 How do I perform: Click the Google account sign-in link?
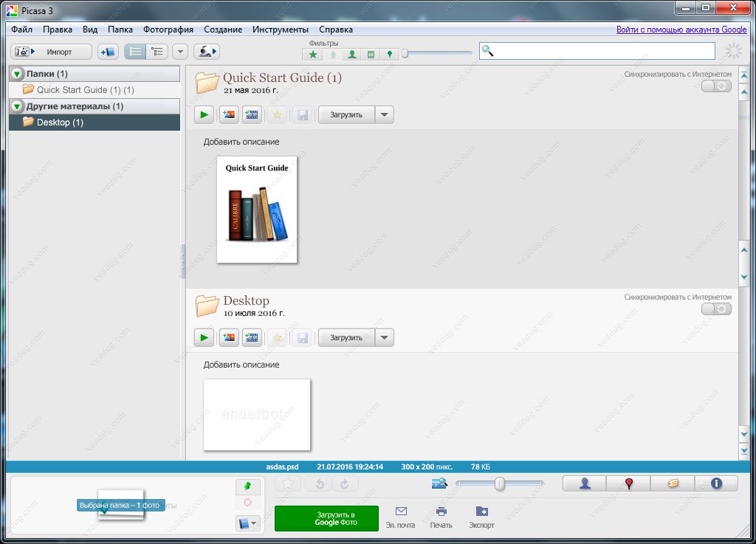[681, 30]
